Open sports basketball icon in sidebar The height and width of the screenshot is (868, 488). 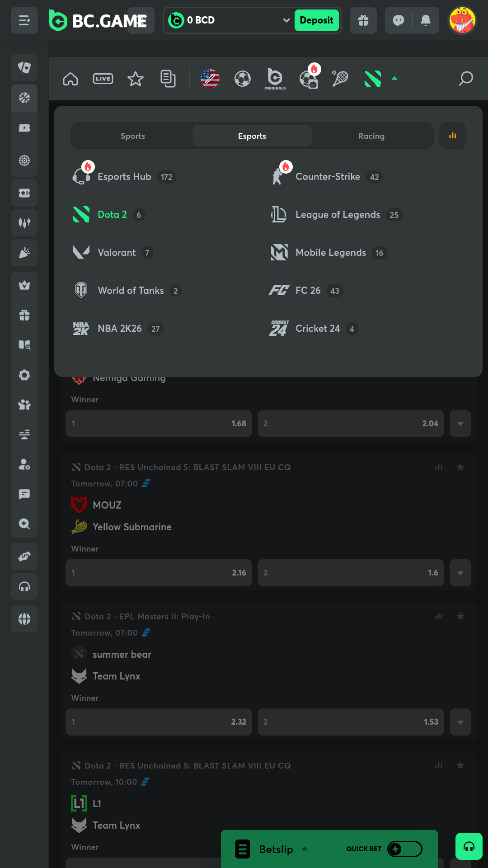(24, 98)
